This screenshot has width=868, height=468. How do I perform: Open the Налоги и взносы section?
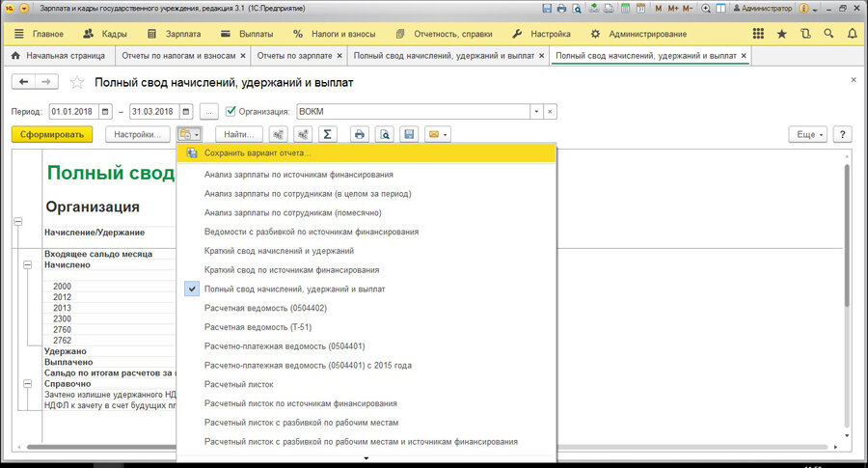click(335, 34)
